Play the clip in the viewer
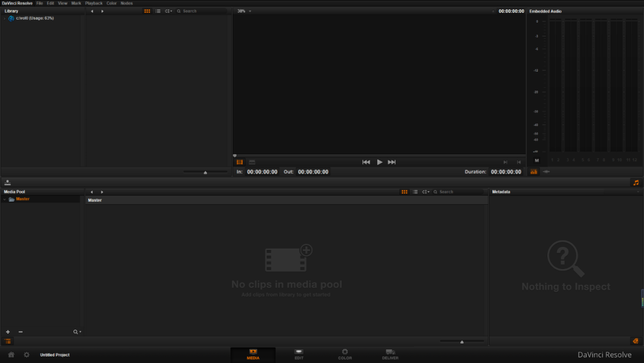Image resolution: width=644 pixels, height=363 pixels. coord(379,162)
